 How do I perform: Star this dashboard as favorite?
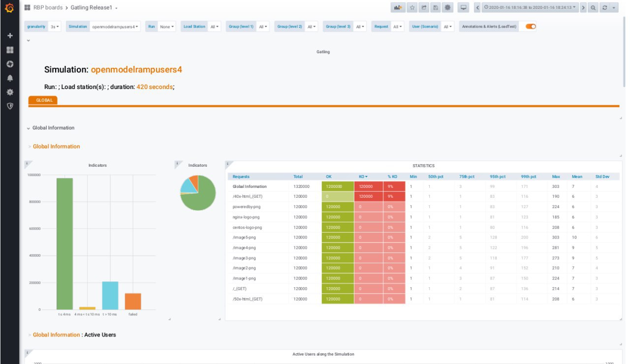tap(412, 8)
